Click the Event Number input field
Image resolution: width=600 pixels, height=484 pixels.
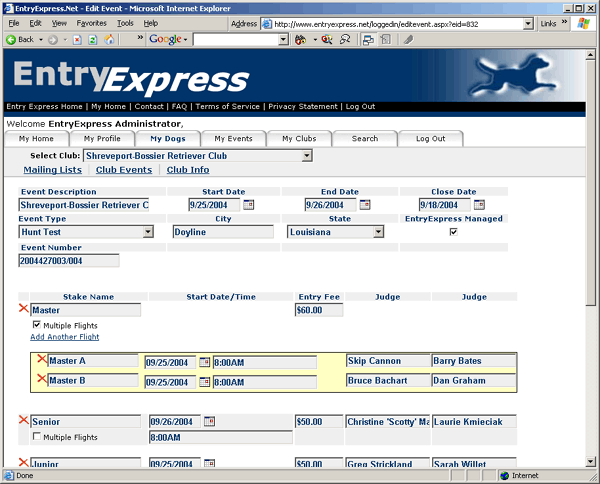68,261
